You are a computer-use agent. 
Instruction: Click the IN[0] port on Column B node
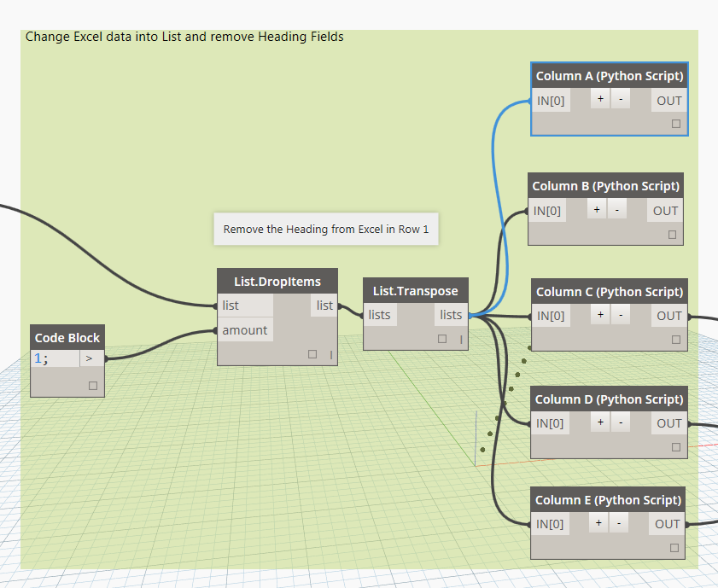[546, 210]
